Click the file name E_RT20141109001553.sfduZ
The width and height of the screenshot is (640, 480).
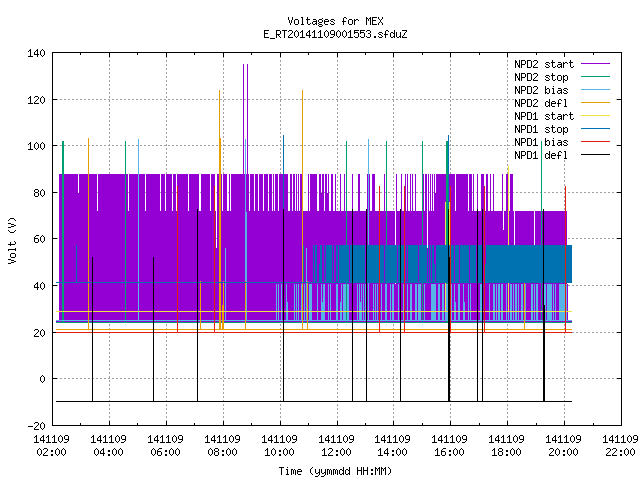(x=336, y=34)
